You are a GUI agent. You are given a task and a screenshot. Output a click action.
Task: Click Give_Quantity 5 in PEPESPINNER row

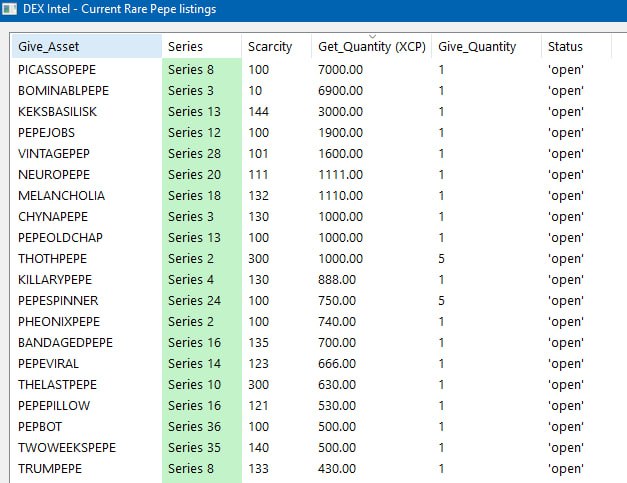point(441,301)
